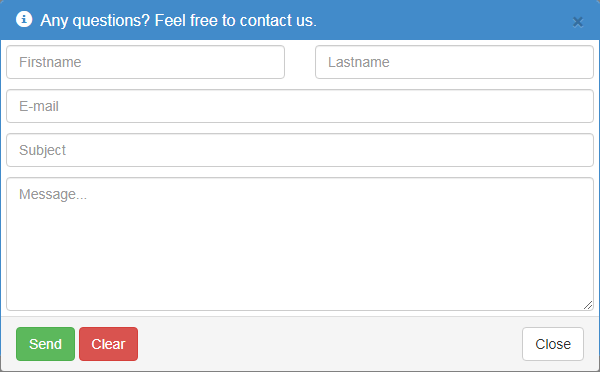This screenshot has width=600, height=372.
Task: Select the E-mail text field
Action: (300, 106)
